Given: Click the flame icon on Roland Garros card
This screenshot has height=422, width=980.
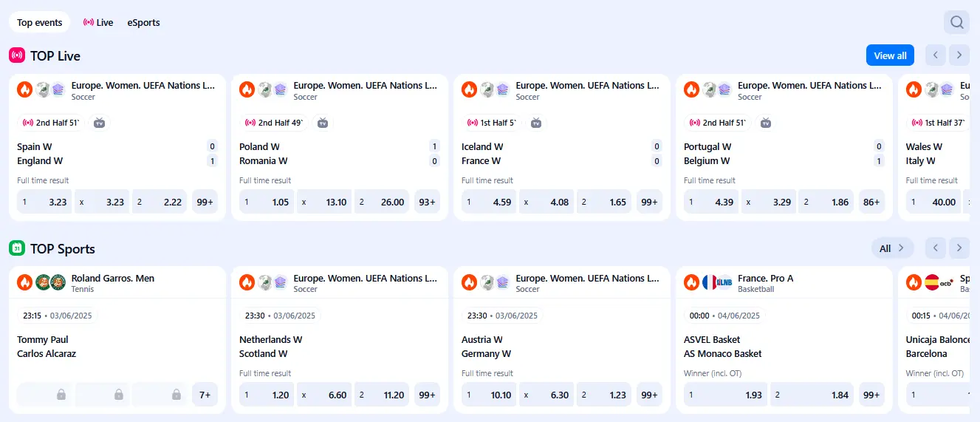Looking at the screenshot, I should [25, 282].
